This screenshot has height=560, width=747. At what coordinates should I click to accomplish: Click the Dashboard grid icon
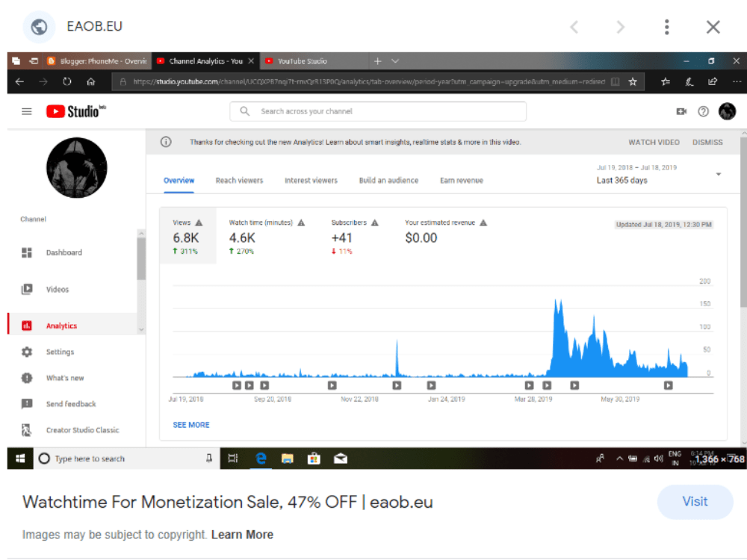click(27, 252)
